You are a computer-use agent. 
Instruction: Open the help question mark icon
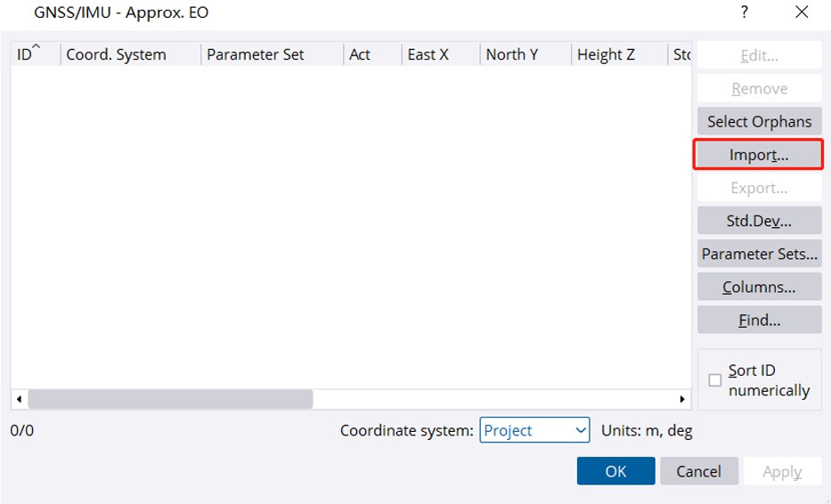click(x=744, y=12)
